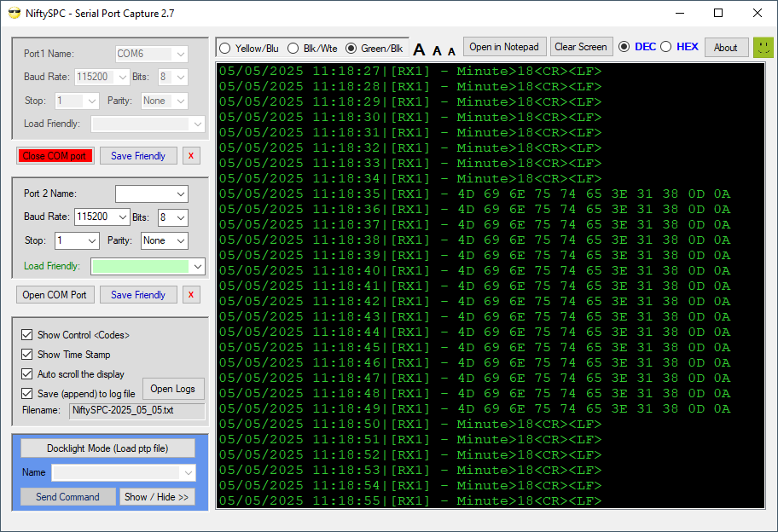Click the 11:18:55 log line
The width and height of the screenshot is (778, 532).
point(410,500)
